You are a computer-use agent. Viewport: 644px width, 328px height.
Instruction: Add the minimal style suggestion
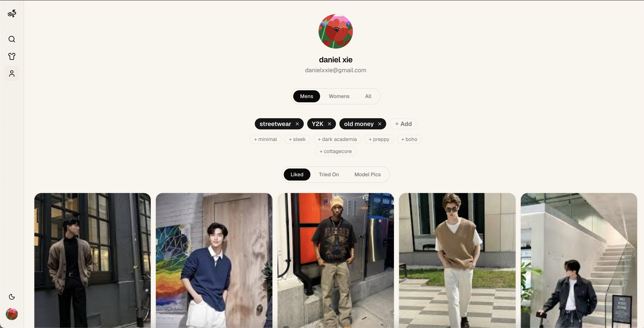coord(266,139)
